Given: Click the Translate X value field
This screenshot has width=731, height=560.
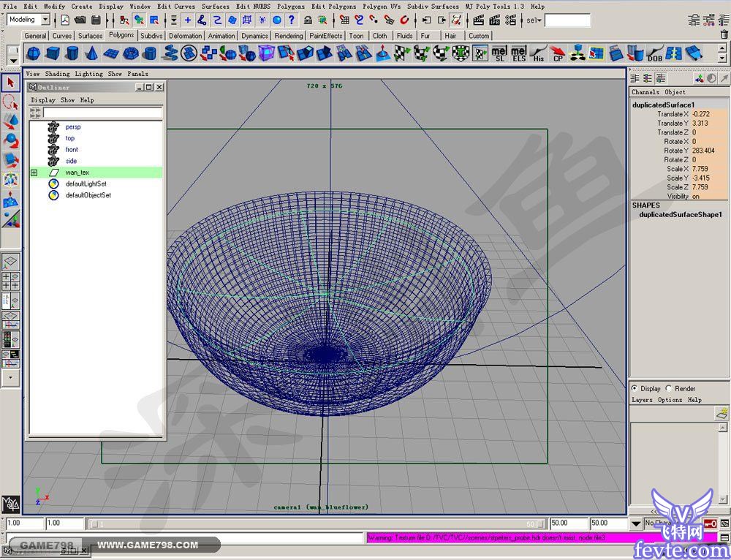Looking at the screenshot, I should (x=708, y=114).
